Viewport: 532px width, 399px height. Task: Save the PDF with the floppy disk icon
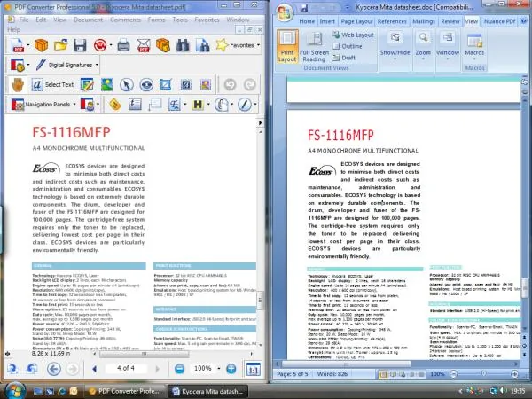pos(80,45)
